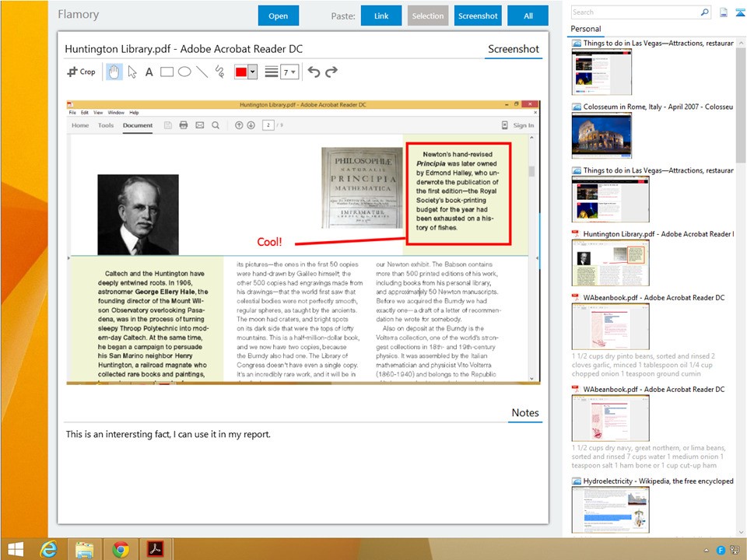This screenshot has height=560, width=747.
Task: Activate the hand pan tool
Action: (114, 72)
